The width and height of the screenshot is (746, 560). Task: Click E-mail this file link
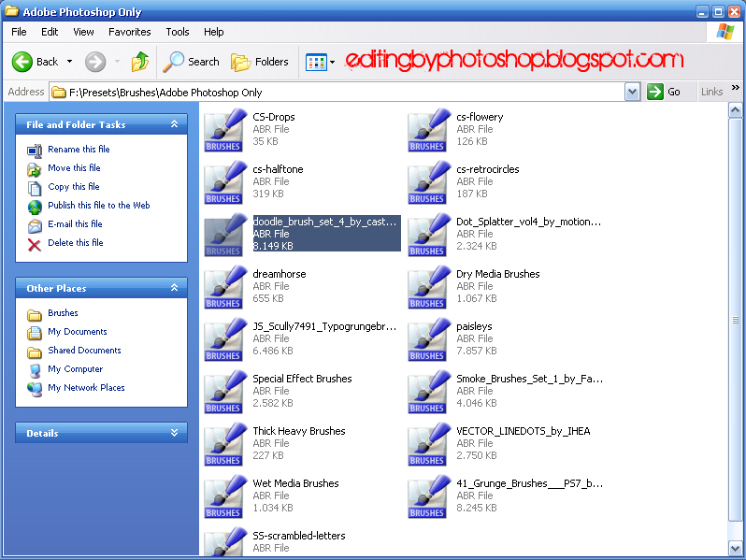75,223
